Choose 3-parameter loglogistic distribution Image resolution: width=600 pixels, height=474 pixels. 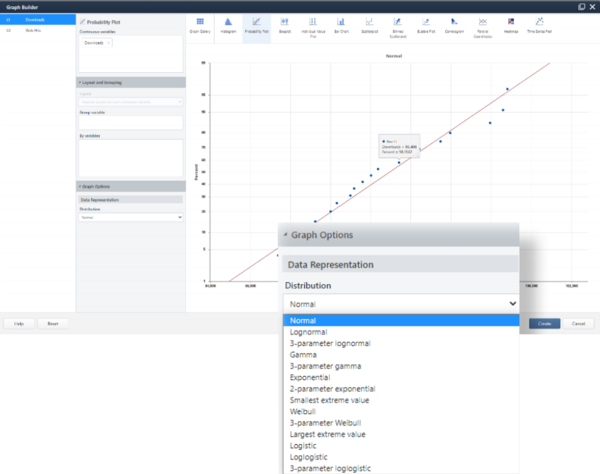401,468
